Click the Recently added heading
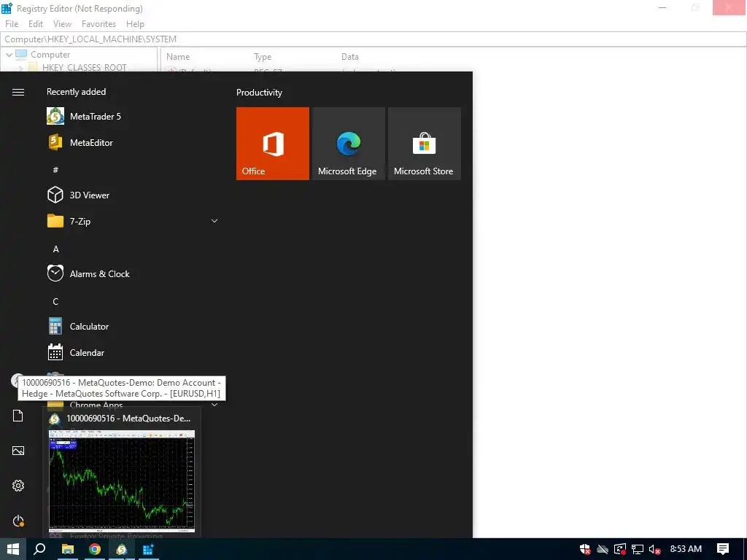The image size is (747, 560). (x=76, y=92)
